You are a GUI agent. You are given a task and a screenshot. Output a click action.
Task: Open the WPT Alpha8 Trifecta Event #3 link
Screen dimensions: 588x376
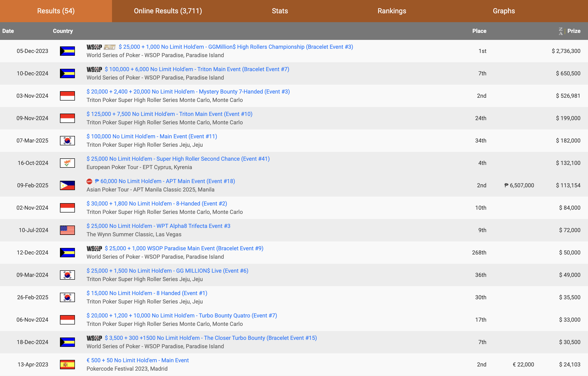[x=158, y=226]
